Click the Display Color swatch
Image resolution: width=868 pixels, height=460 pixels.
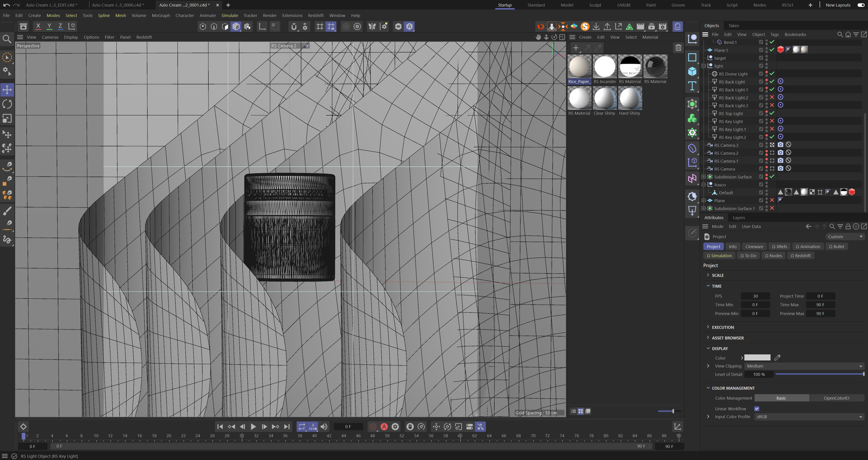point(757,358)
